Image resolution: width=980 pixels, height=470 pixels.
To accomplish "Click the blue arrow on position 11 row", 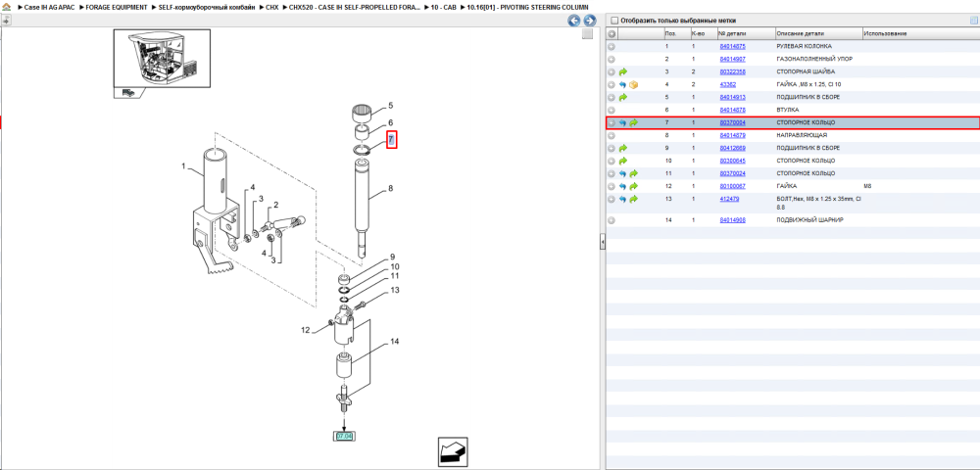I will pos(622,173).
